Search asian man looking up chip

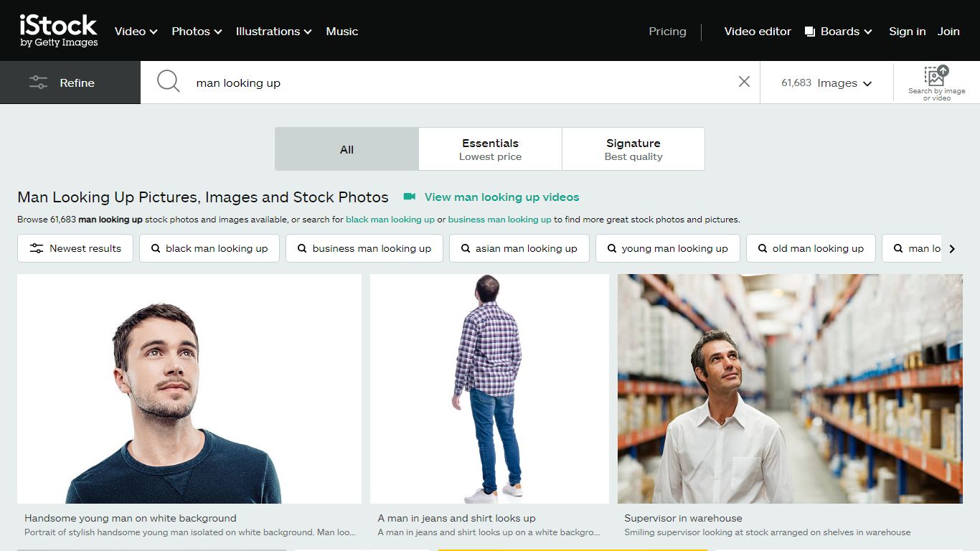(x=519, y=248)
